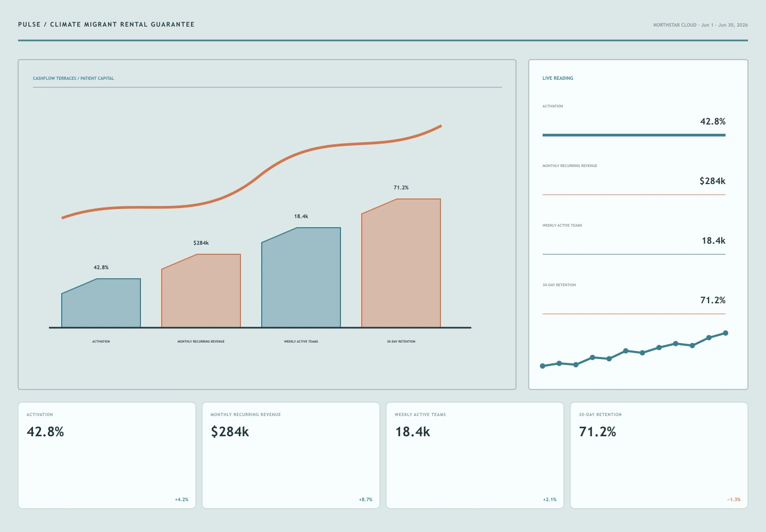This screenshot has height=532, width=766.
Task: Click the Cashflow Terraces / Patient Capital heading
Action: [x=73, y=78]
